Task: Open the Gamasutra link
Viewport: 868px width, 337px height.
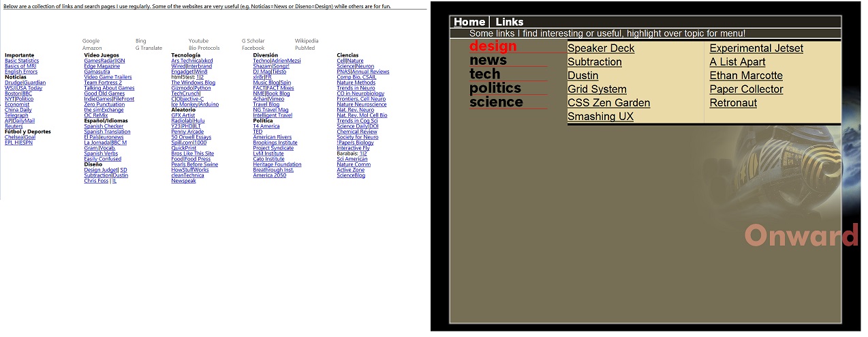Action: pyautogui.click(x=97, y=72)
